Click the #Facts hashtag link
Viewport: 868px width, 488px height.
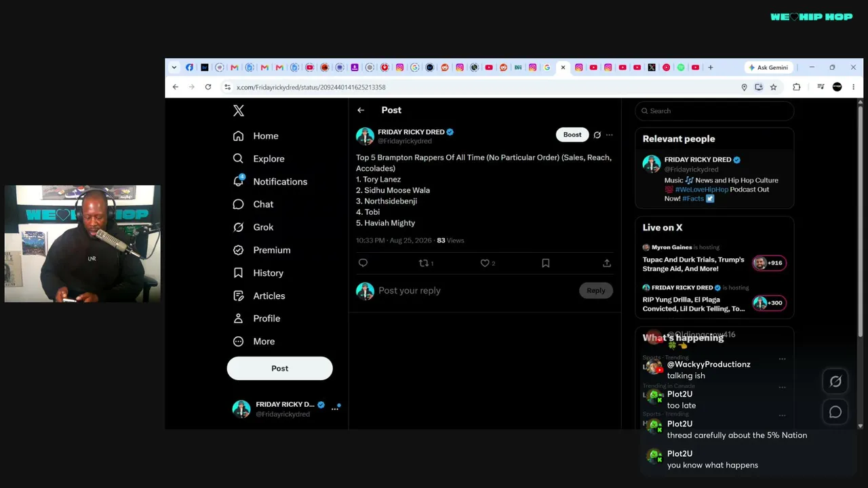click(x=693, y=199)
